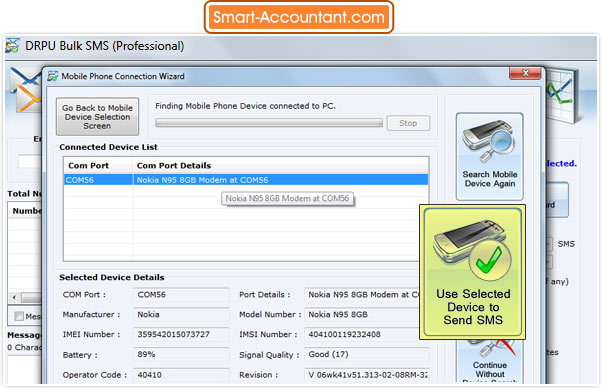Click the envelope logo in main window

26,89
